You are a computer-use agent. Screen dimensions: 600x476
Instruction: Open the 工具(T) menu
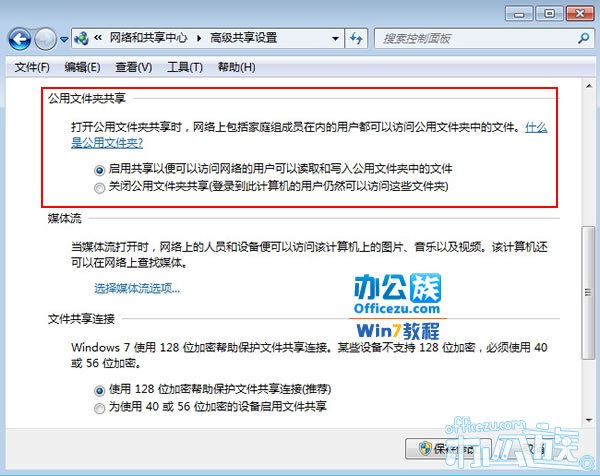coord(185,67)
